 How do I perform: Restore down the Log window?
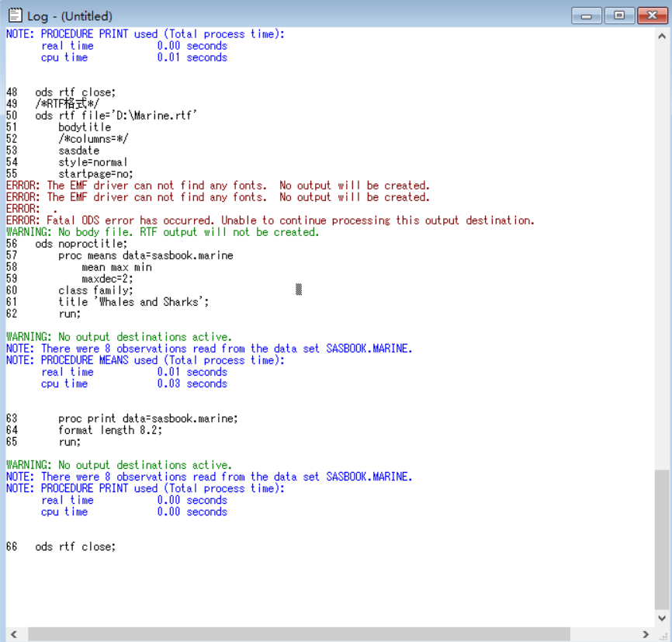tap(618, 16)
